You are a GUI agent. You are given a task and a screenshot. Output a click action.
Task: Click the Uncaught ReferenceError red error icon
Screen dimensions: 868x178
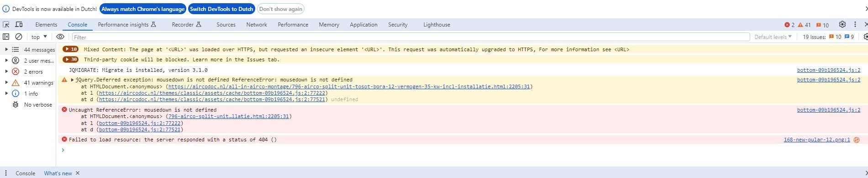click(64, 110)
